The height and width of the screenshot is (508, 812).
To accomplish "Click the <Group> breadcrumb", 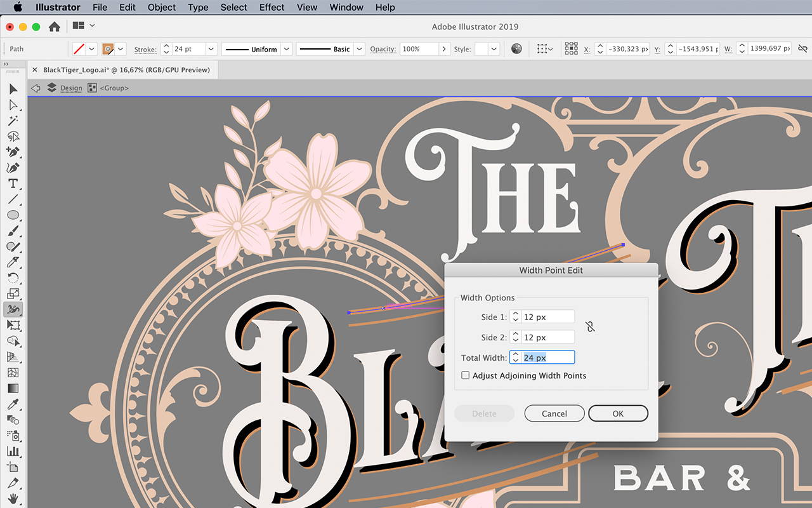I will coord(114,88).
